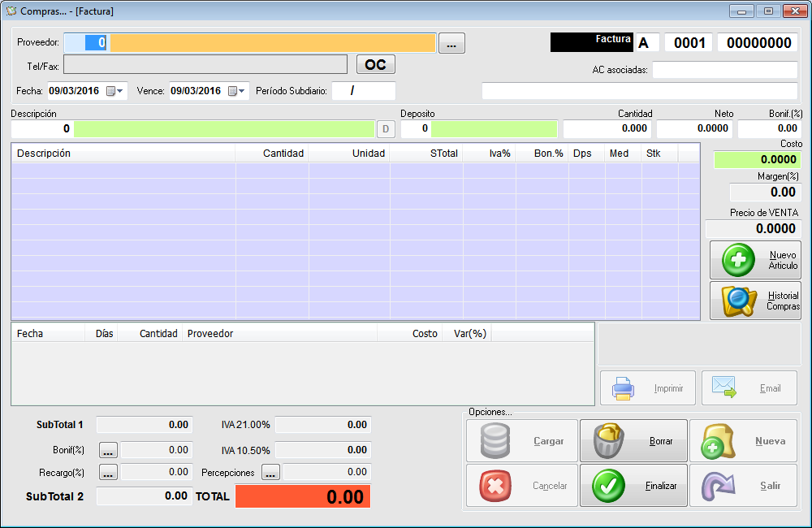Click the SubTotal 1 value field
This screenshot has height=528, width=812.
point(145,425)
